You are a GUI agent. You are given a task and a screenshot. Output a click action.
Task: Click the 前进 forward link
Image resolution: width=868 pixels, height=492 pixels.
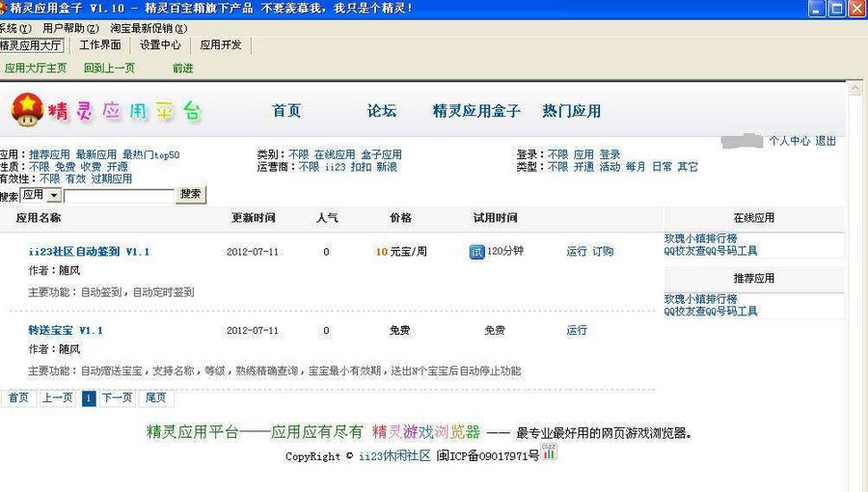[x=182, y=68]
